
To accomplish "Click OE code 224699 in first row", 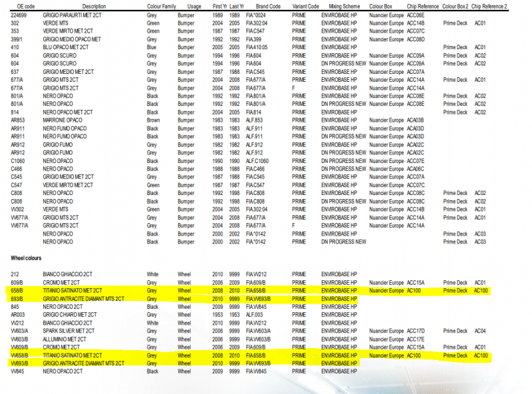I will click(x=19, y=14).
